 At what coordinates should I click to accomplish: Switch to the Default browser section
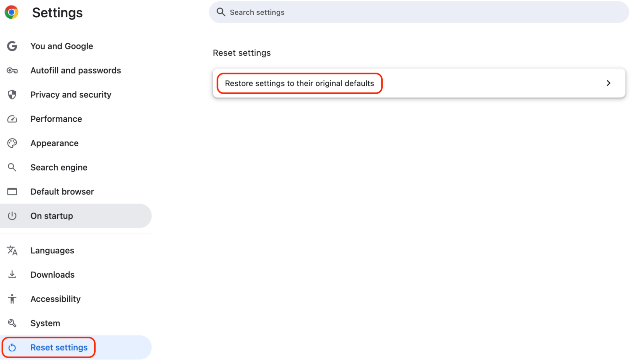62,191
